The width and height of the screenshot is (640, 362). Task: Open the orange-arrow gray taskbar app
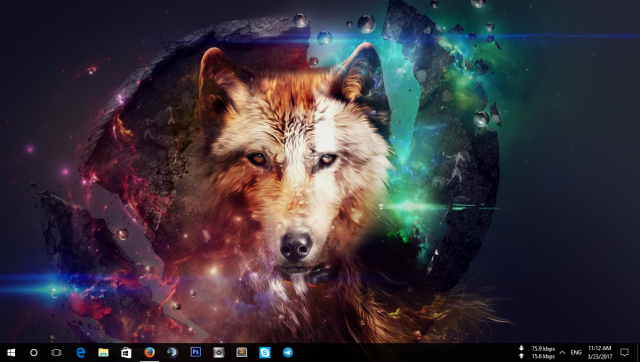pyautogui.click(x=242, y=352)
